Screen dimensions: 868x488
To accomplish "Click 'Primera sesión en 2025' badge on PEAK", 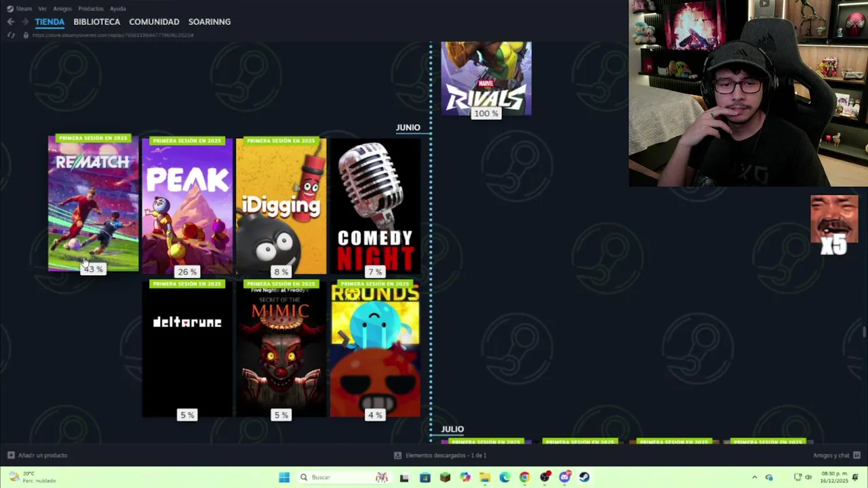I will 187,141.
